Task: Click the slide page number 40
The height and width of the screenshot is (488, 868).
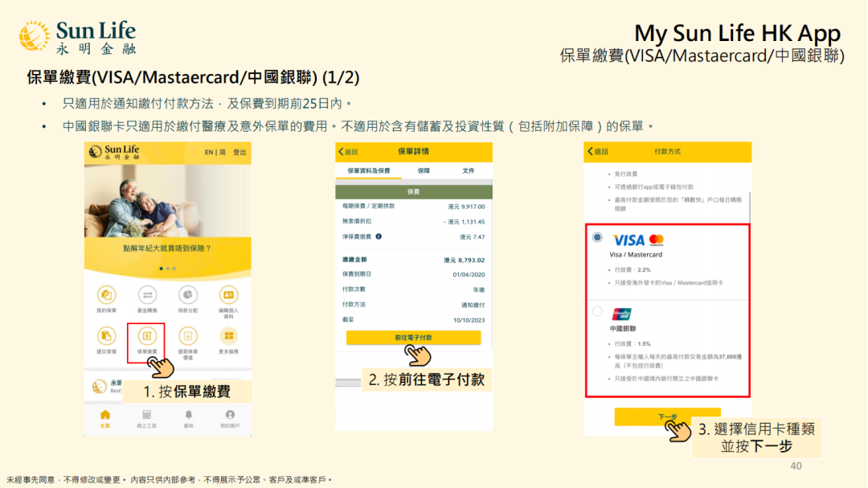Action: [796, 465]
